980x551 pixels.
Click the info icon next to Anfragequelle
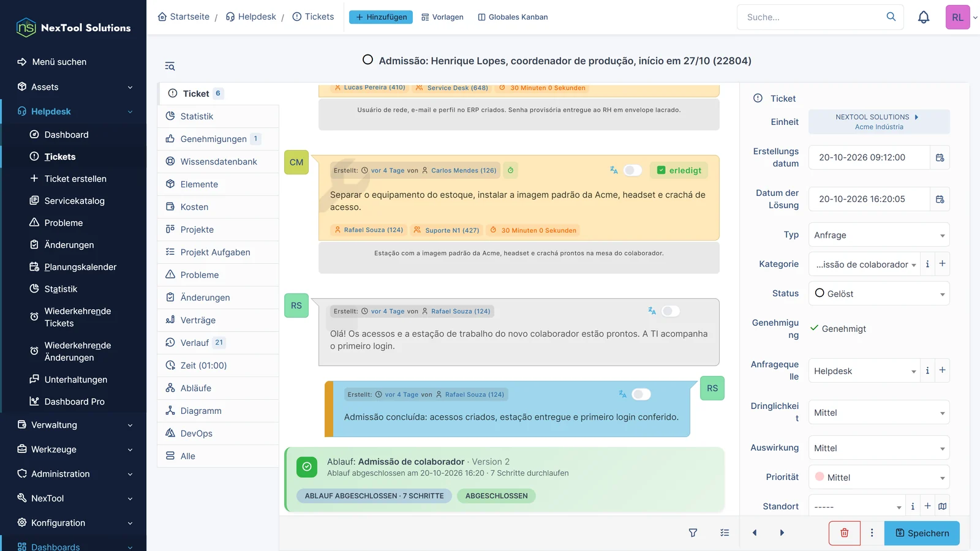click(x=927, y=370)
